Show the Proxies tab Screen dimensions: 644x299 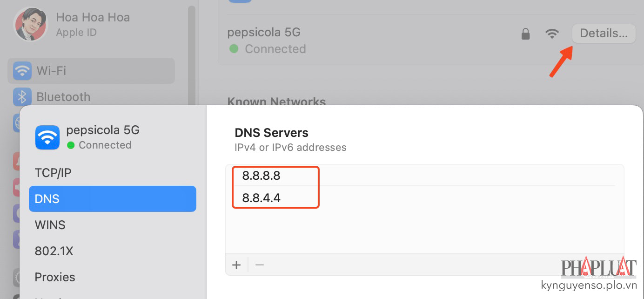tap(55, 277)
